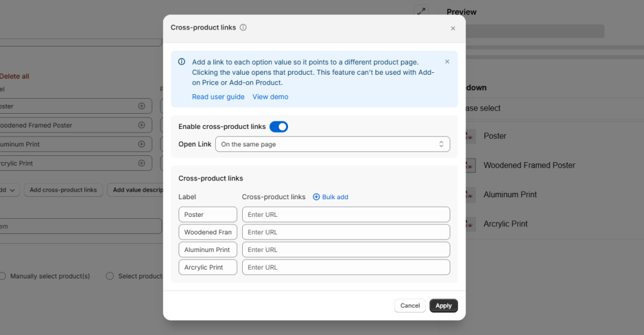Image resolution: width=644 pixels, height=335 pixels.
Task: Click the Poster thumbnail in preview
Action: [x=469, y=136]
